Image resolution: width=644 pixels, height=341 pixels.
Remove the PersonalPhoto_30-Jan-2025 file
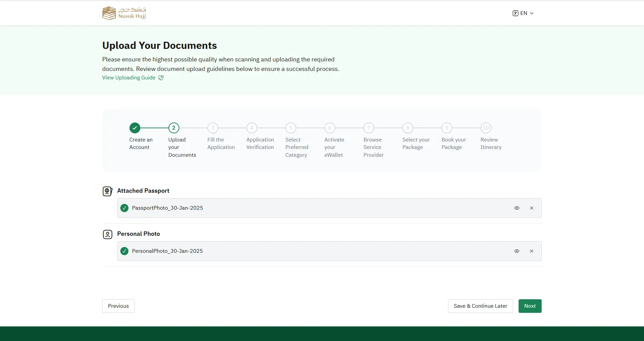coord(531,251)
